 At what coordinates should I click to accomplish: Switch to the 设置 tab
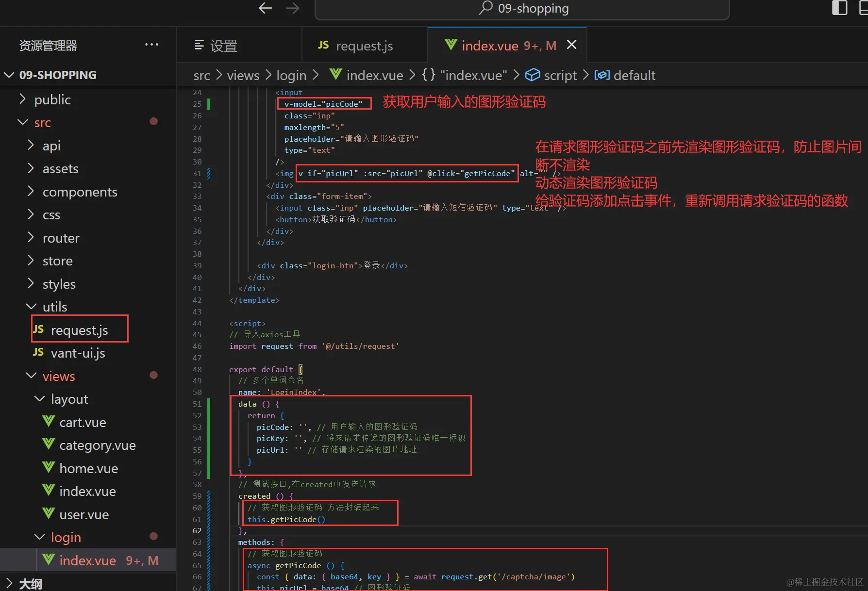tap(239, 46)
